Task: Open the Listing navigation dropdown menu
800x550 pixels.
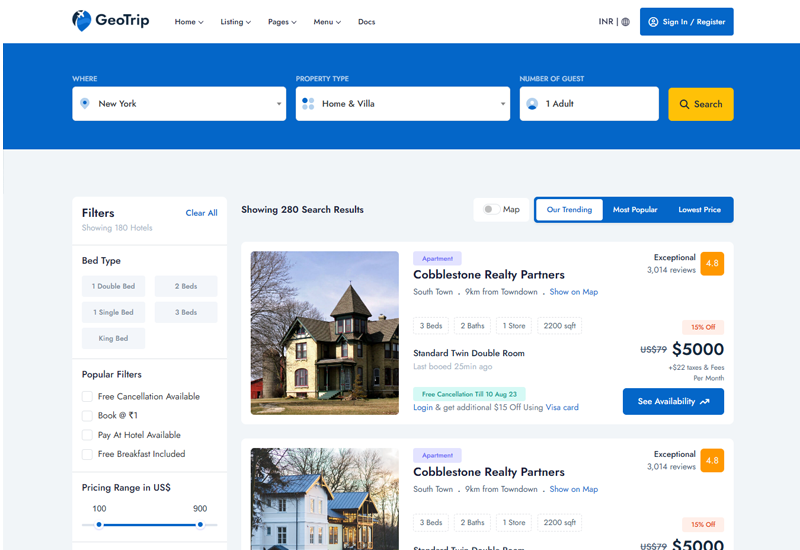Action: tap(236, 22)
